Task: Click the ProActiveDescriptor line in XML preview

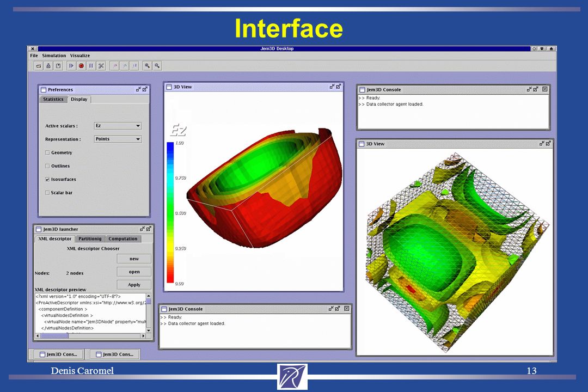Action: tap(90, 303)
